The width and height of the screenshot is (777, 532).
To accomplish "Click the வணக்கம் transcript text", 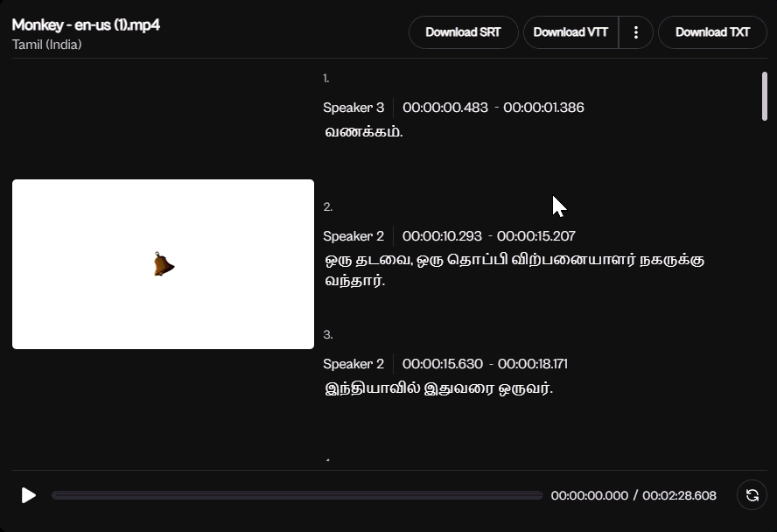I will click(x=363, y=132).
